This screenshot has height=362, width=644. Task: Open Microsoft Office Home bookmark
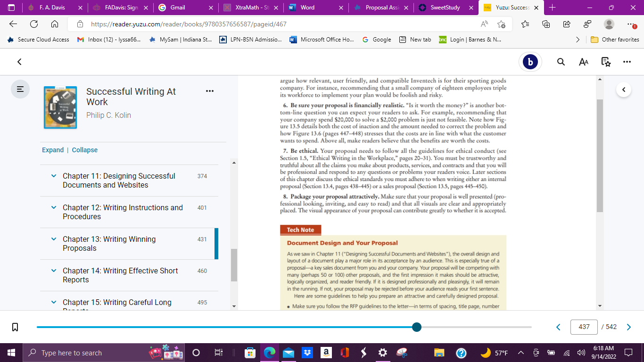(x=322, y=40)
